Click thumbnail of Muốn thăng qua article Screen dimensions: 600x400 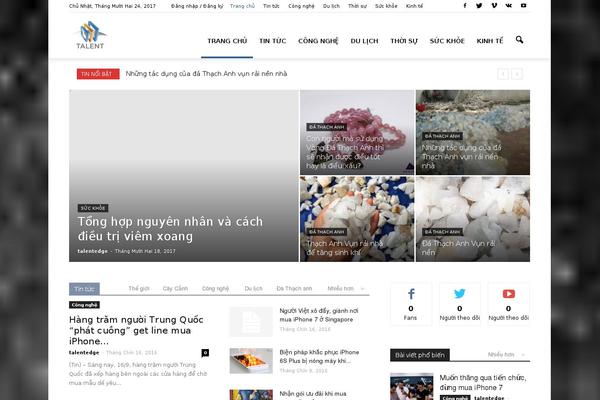[x=412, y=387]
